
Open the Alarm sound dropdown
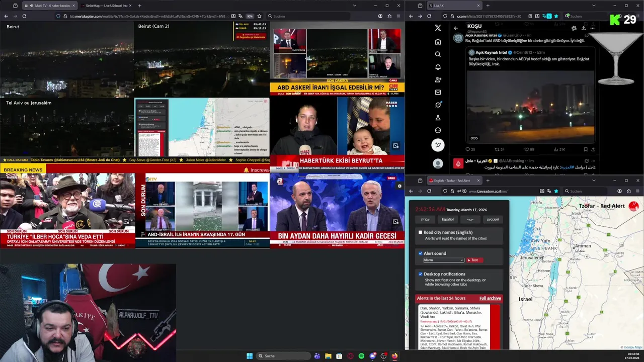pyautogui.click(x=443, y=260)
